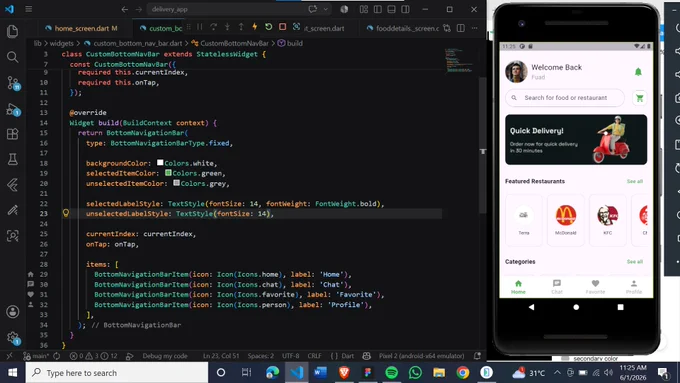The height and width of the screenshot is (383, 680).
Task: Tap the green cart button in the app
Action: (x=639, y=98)
